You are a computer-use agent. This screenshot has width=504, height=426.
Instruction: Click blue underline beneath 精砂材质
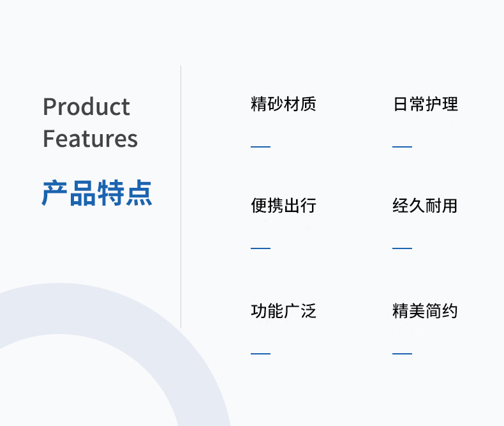(x=260, y=147)
